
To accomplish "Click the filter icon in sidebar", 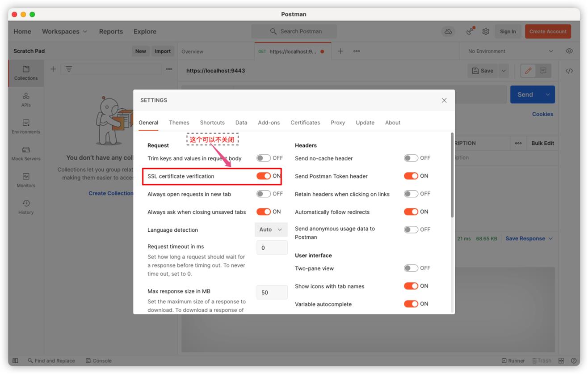I will click(69, 69).
